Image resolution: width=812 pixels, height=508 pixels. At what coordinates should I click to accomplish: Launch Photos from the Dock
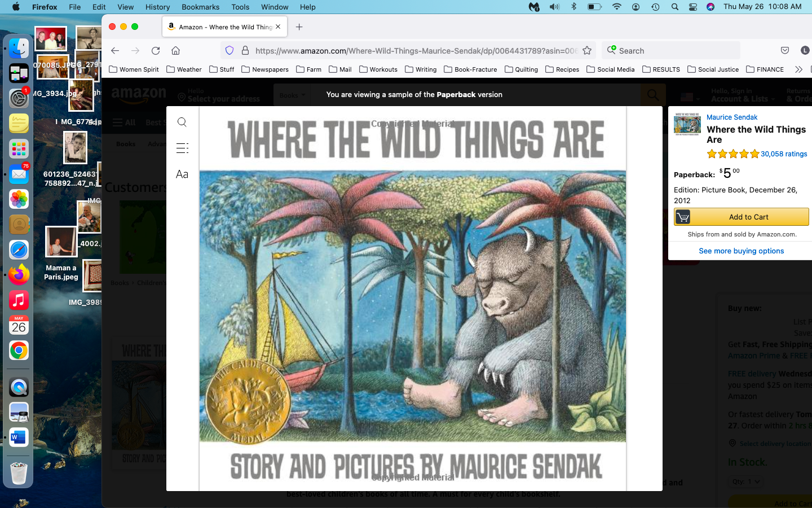click(x=19, y=199)
